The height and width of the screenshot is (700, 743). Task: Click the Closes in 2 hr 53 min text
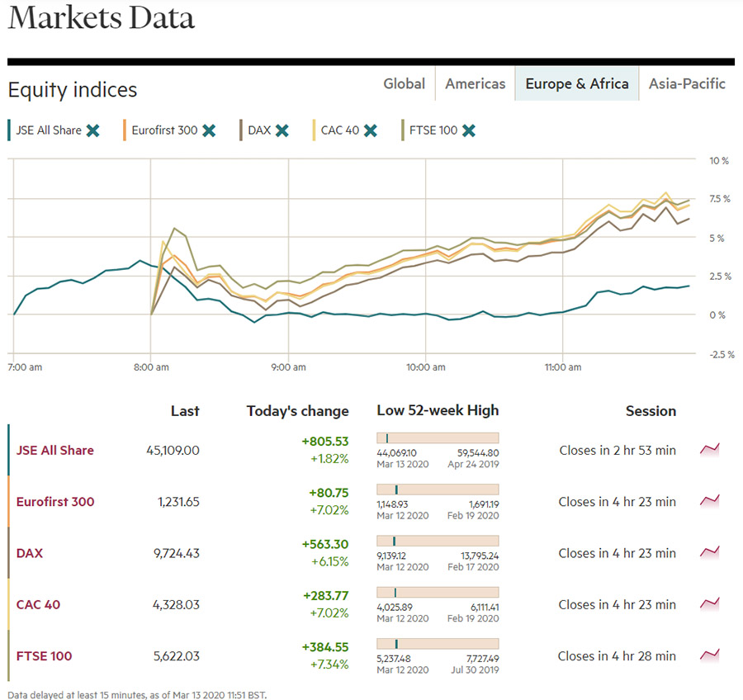pyautogui.click(x=618, y=450)
